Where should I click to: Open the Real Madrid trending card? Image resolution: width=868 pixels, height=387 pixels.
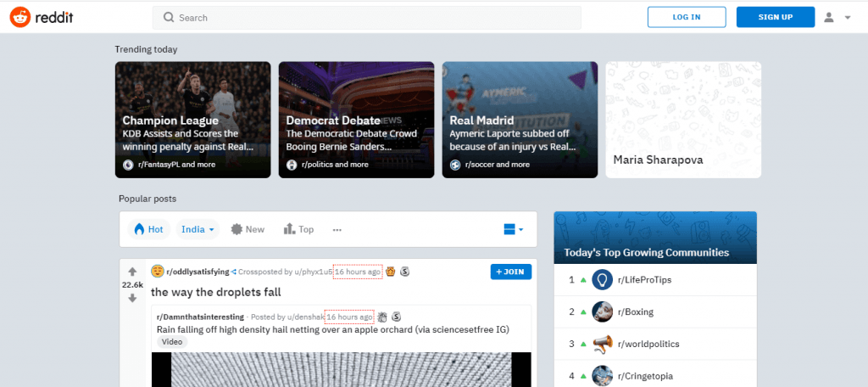[x=520, y=120]
